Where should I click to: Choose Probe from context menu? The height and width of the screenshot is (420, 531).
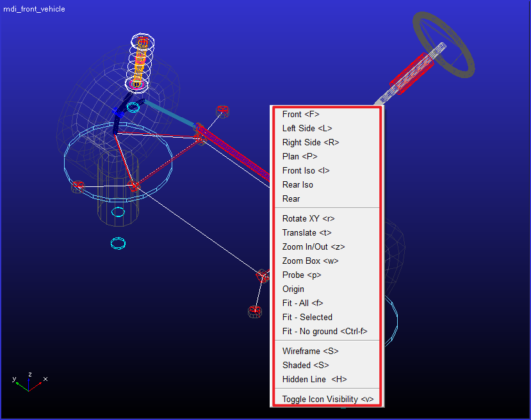tap(327, 275)
